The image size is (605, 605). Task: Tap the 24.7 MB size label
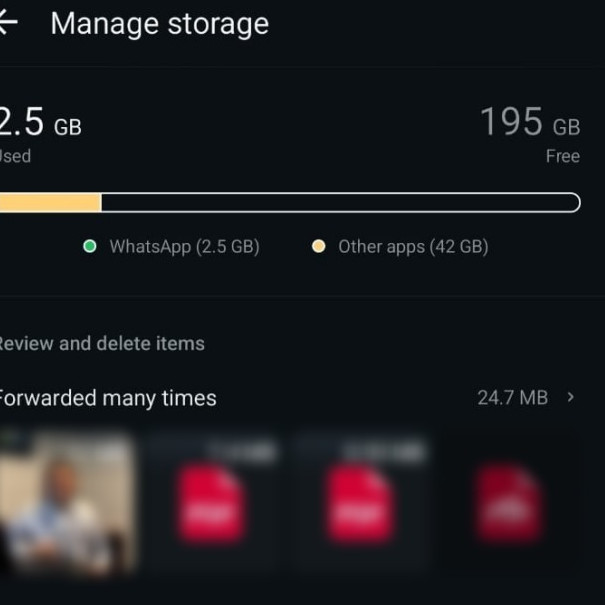[x=512, y=398]
